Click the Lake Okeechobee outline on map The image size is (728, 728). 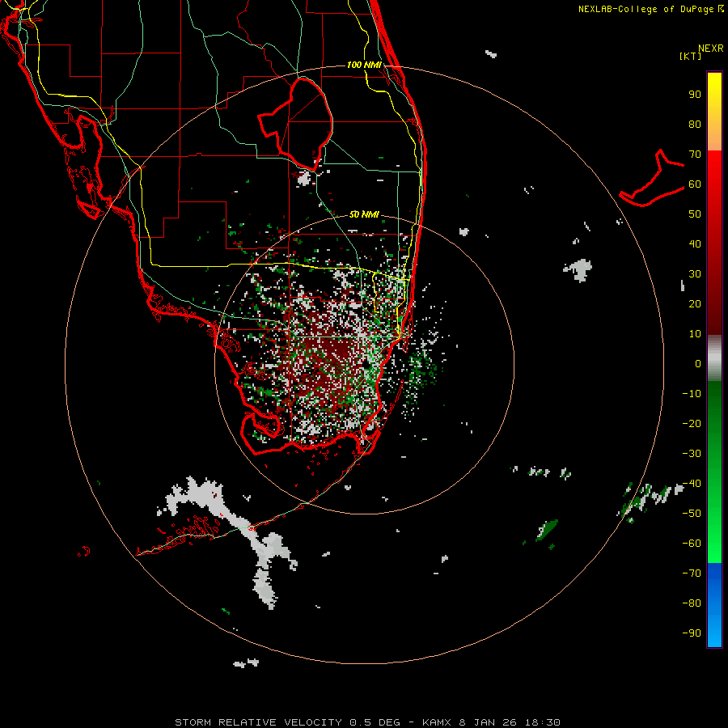(296, 123)
